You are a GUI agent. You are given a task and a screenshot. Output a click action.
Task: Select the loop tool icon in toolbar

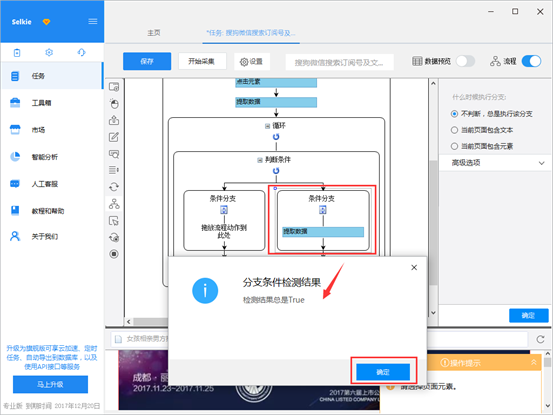[x=114, y=187]
